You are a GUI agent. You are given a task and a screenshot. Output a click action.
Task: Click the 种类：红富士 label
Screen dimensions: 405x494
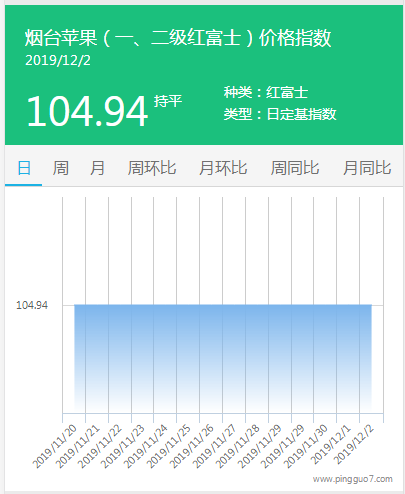(x=266, y=92)
